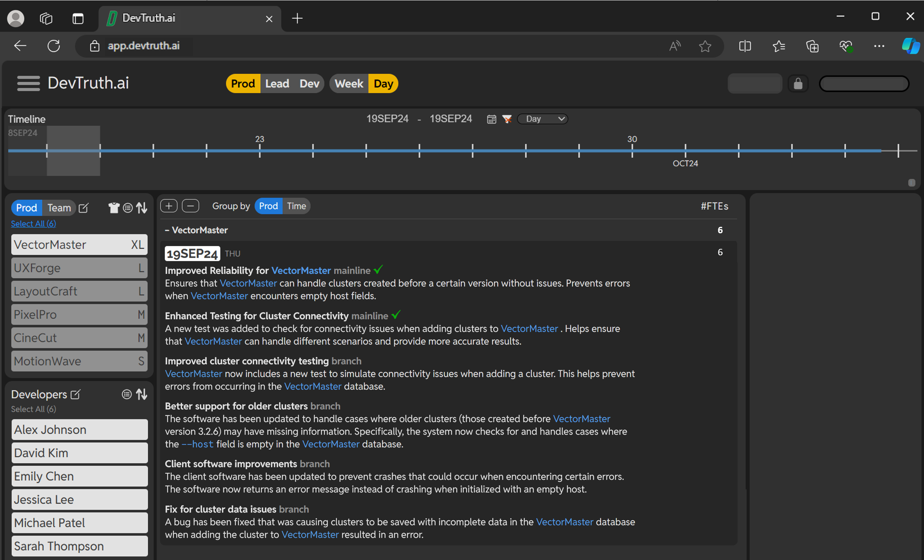Viewport: 924px width, 560px height.
Task: Open the products list options icon
Action: (128, 208)
